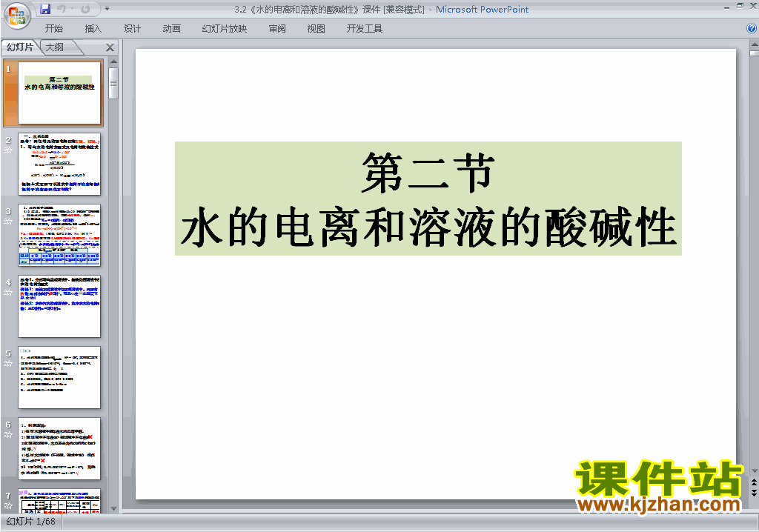The height and width of the screenshot is (532, 759).
Task: Click animation star icon beside slide 7
Action: [8, 506]
